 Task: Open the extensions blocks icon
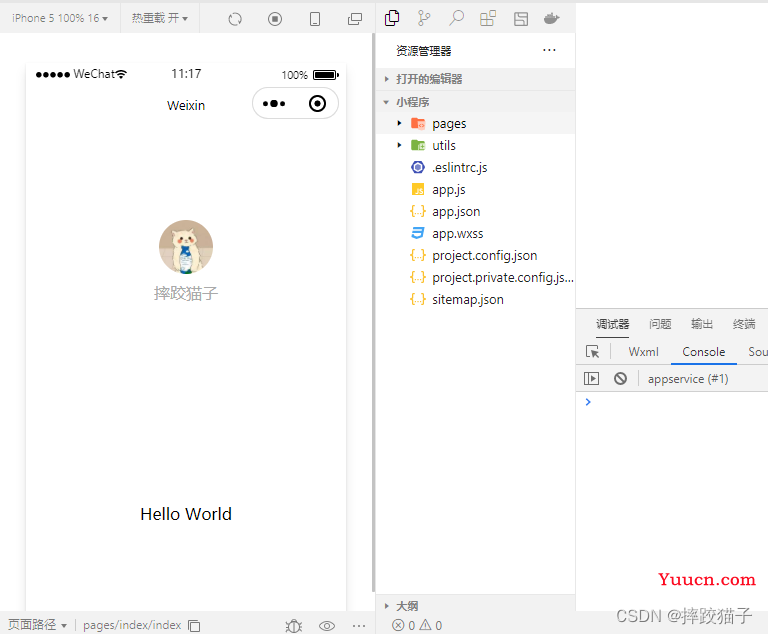tap(488, 19)
